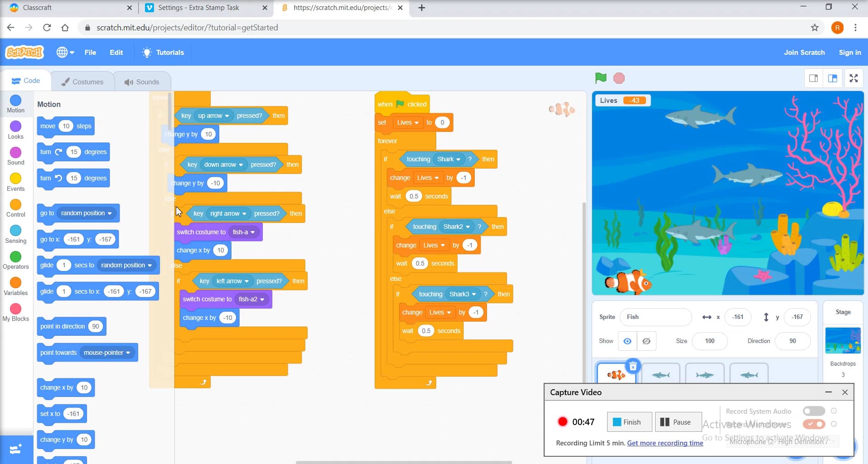Select the Sensing blocks category
Image resolution: width=868 pixels, height=464 pixels.
pyautogui.click(x=15, y=234)
